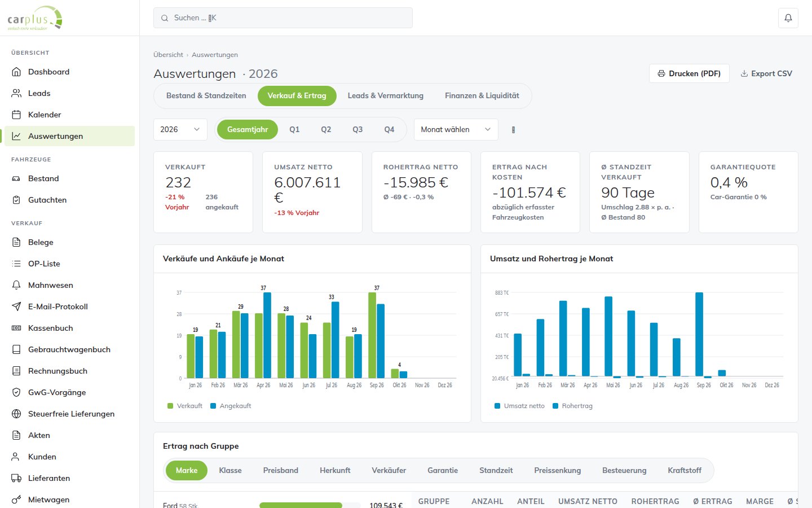Click Export CSV button
The image size is (812, 508).
click(x=766, y=73)
